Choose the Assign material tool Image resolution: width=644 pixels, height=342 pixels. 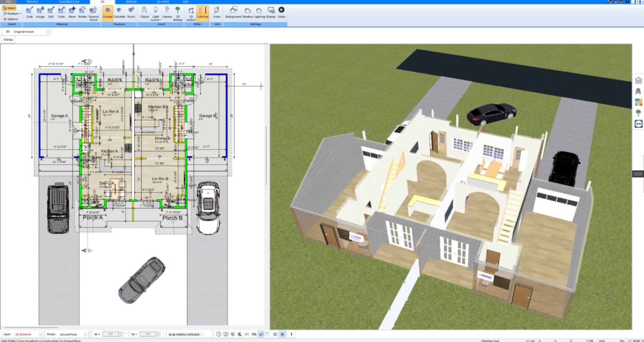pos(40,13)
